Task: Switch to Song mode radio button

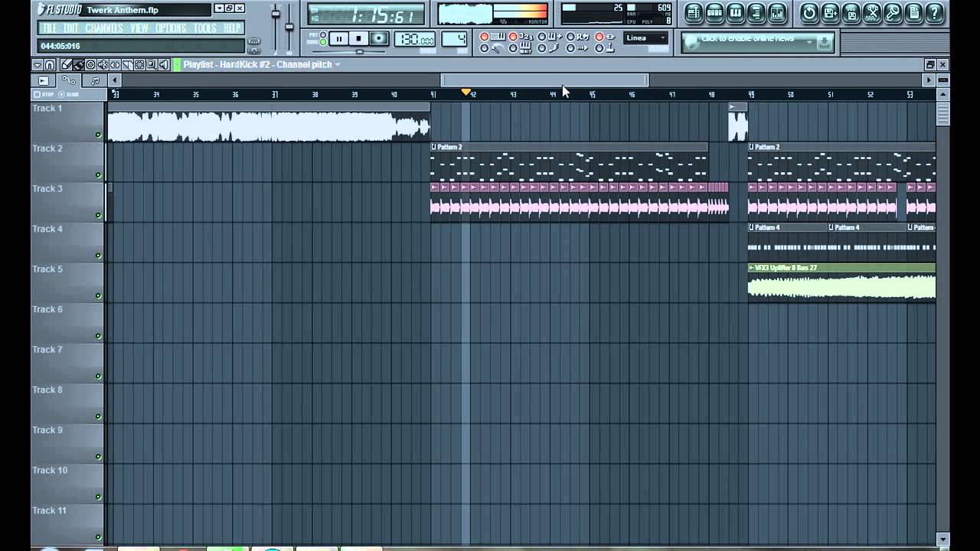Action: point(323,43)
